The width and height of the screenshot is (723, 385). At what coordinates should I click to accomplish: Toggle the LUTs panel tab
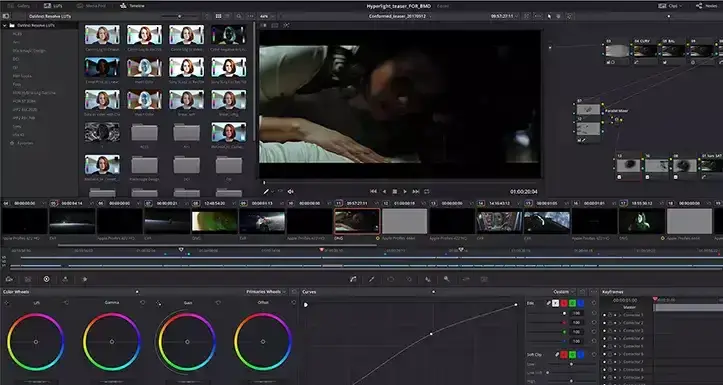(x=53, y=6)
